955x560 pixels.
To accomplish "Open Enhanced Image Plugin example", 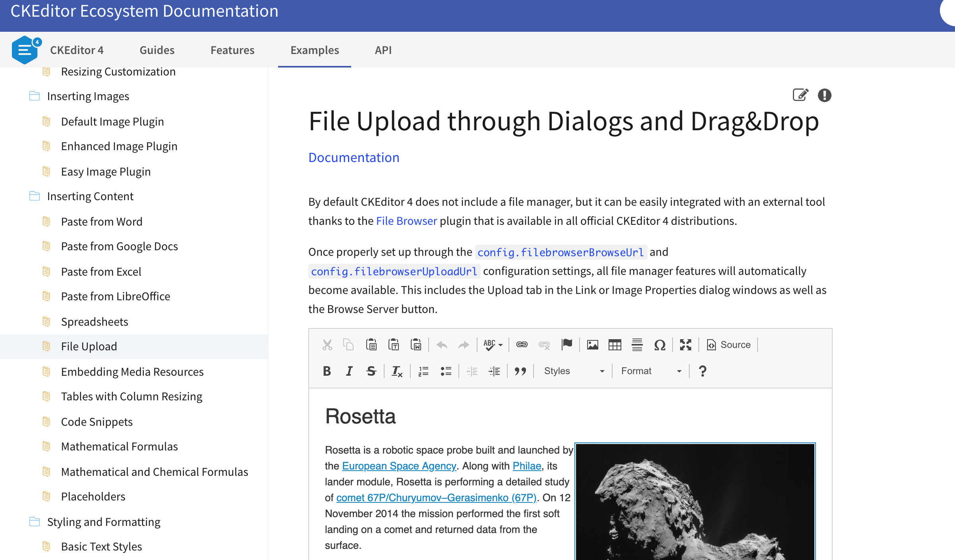I will [119, 146].
